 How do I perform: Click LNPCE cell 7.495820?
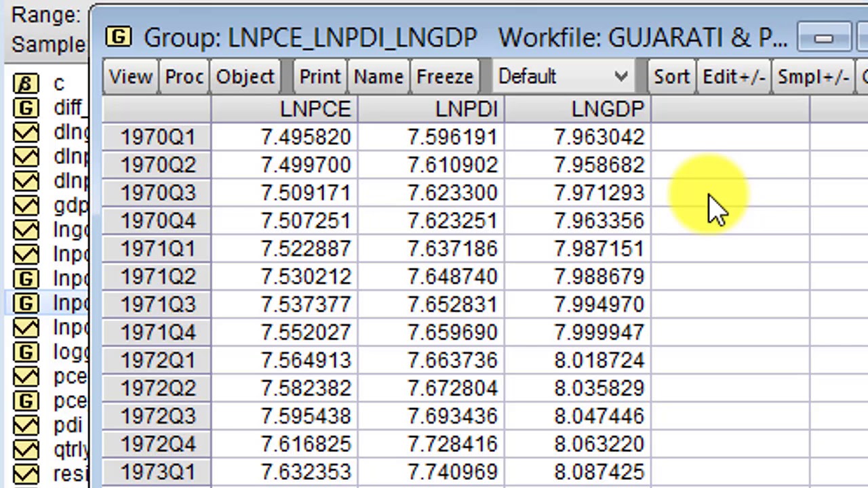[x=284, y=137]
